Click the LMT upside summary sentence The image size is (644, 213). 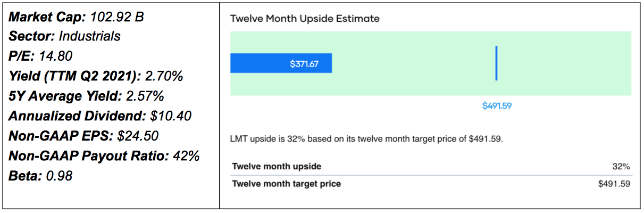point(366,140)
